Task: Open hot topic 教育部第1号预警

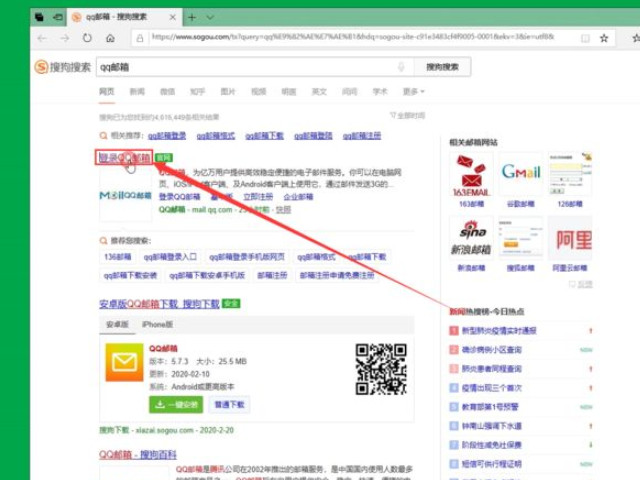Action: tap(490, 407)
